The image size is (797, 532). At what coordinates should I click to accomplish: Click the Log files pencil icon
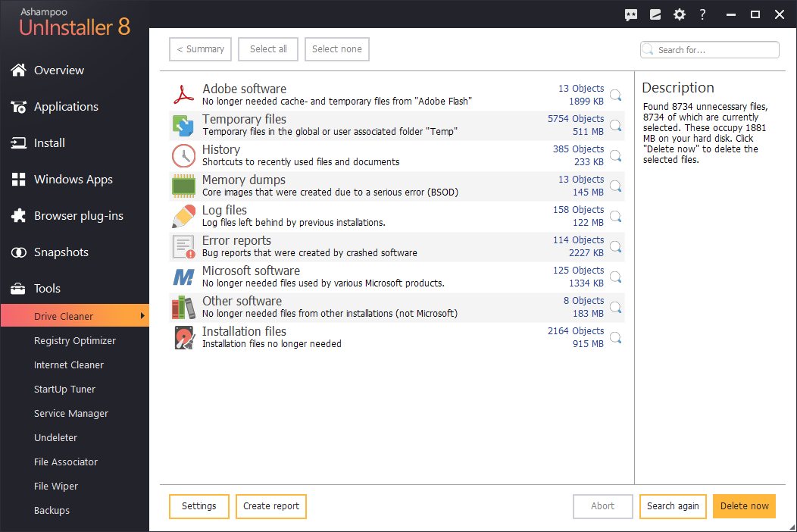pyautogui.click(x=183, y=216)
